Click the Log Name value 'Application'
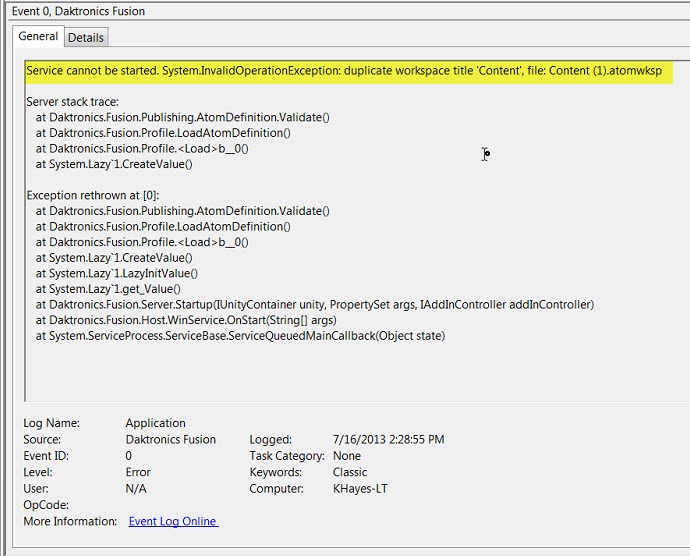Image resolution: width=690 pixels, height=556 pixels. coord(155,423)
